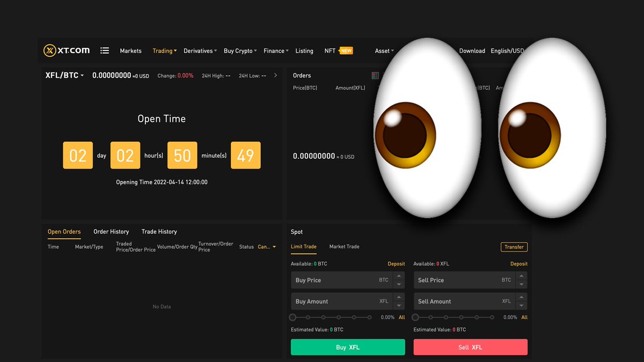This screenshot has width=644, height=362.
Task: Increase Buy Amount with up arrow
Action: click(399, 297)
